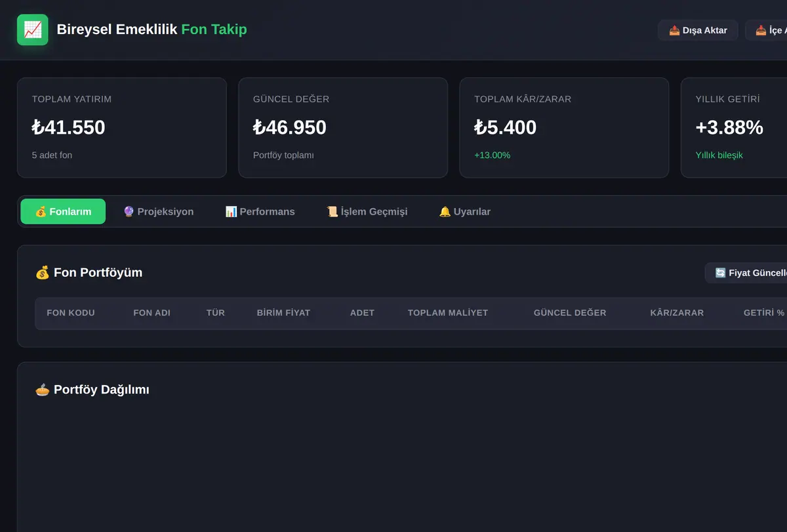Click the BİRİM FİYAT column header
The height and width of the screenshot is (532, 787).
coord(283,313)
